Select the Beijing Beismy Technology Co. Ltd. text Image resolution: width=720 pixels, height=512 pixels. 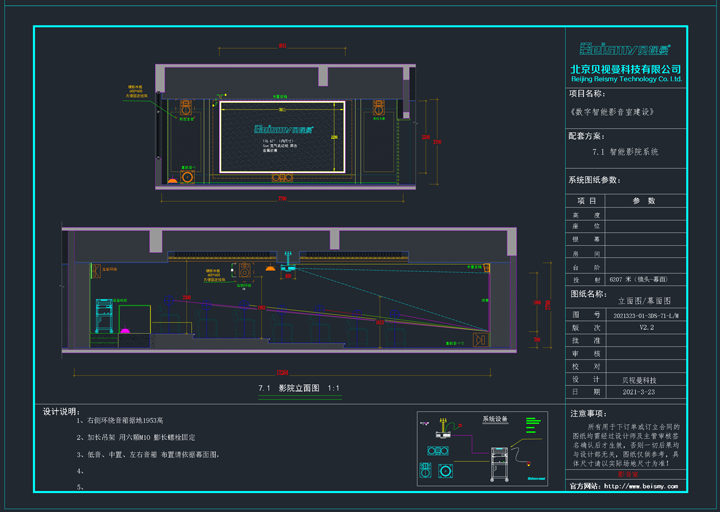[626, 79]
